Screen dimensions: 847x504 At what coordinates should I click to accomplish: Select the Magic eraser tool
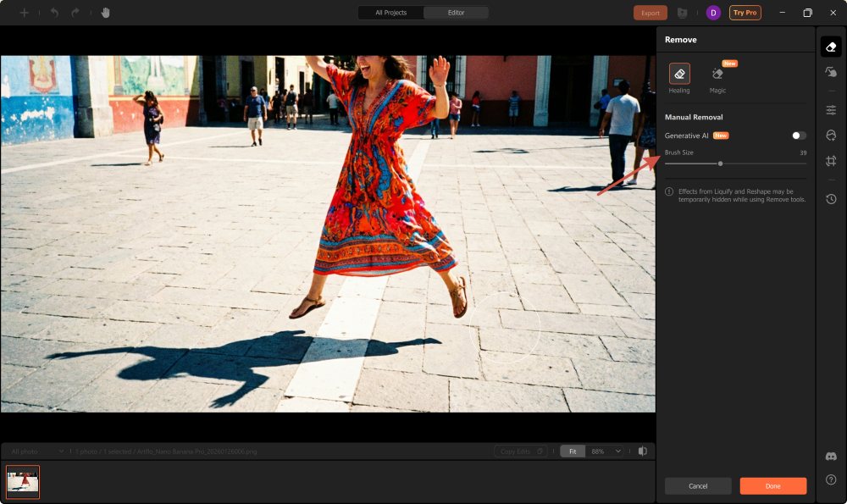pos(717,75)
